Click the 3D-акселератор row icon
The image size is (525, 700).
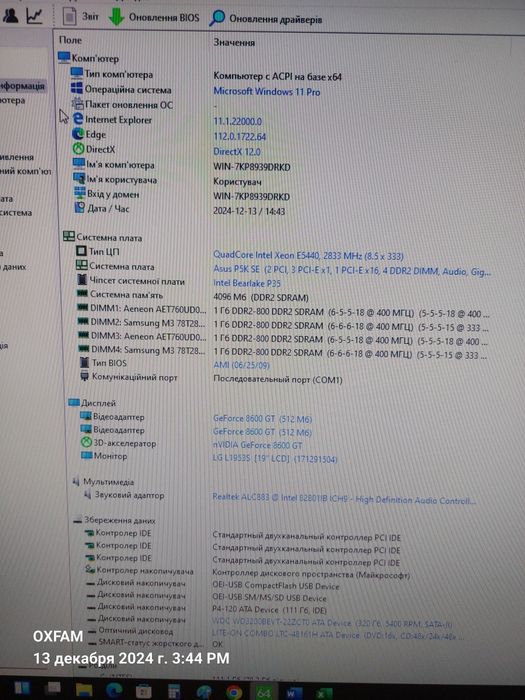86,442
